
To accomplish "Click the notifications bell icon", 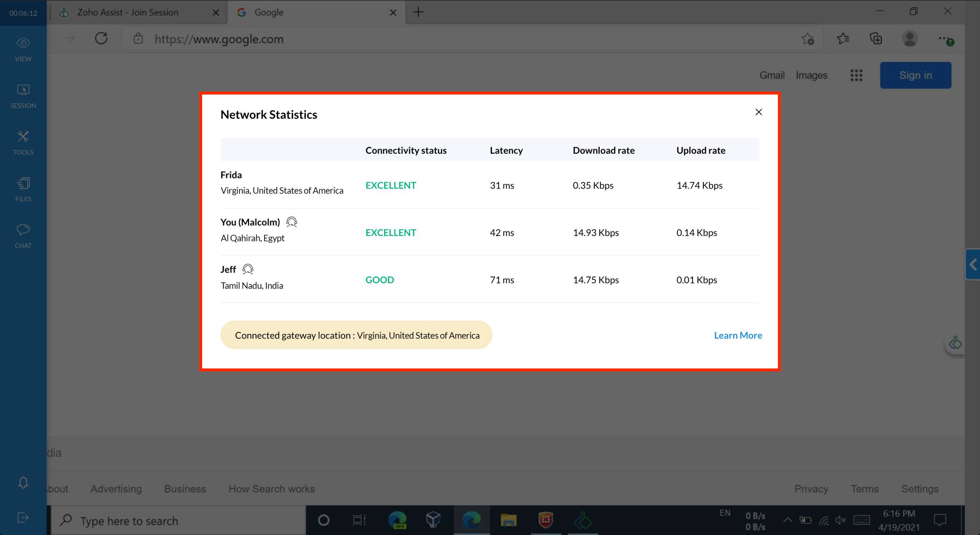I will coord(23,482).
